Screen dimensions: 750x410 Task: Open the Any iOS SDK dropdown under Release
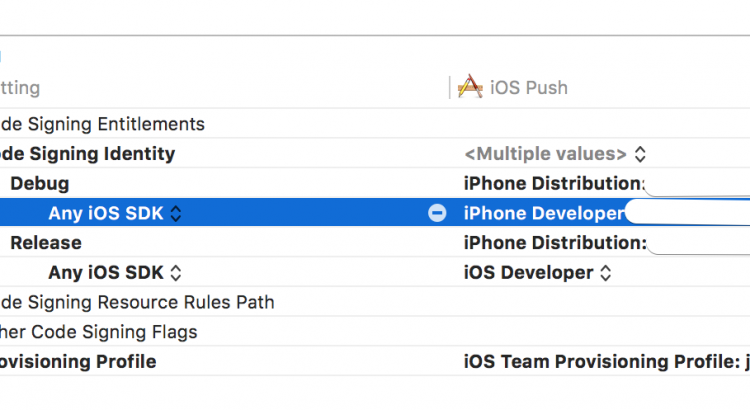coord(115,272)
